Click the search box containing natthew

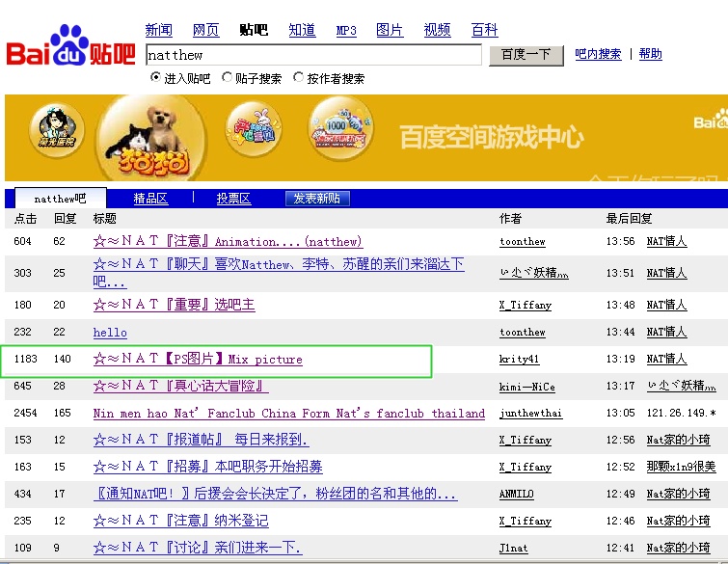313,55
